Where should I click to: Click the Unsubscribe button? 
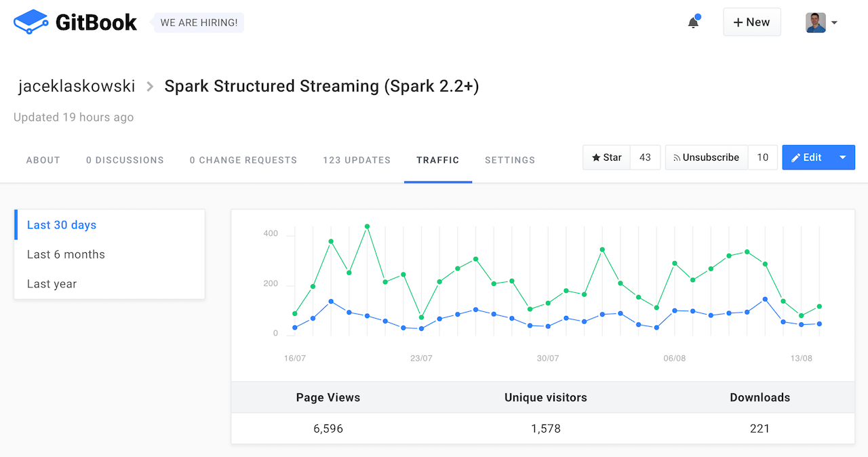[x=706, y=157]
